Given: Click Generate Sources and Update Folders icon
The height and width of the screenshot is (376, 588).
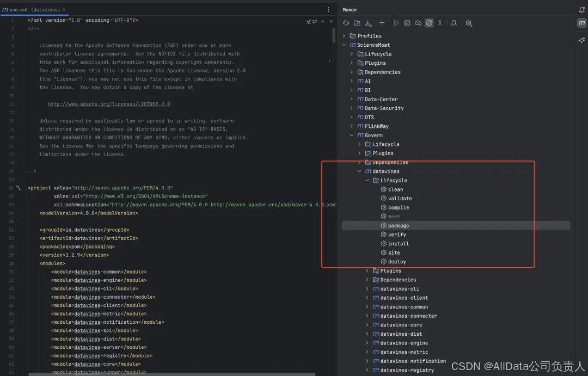Looking at the screenshot, I should (357, 23).
